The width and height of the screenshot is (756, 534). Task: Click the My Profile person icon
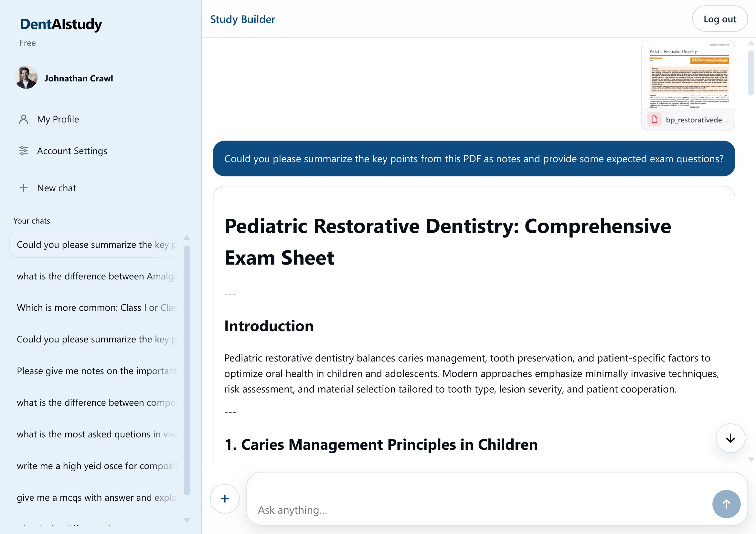pos(23,119)
